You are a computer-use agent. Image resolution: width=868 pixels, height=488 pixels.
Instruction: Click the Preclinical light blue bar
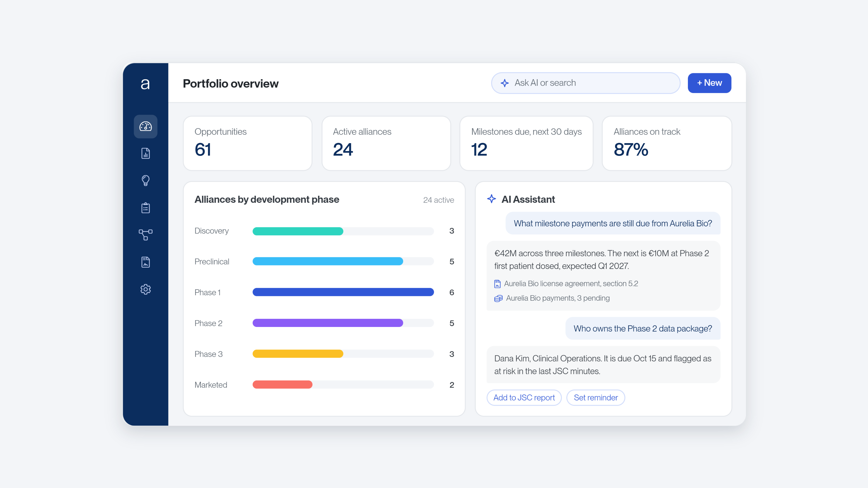point(328,261)
